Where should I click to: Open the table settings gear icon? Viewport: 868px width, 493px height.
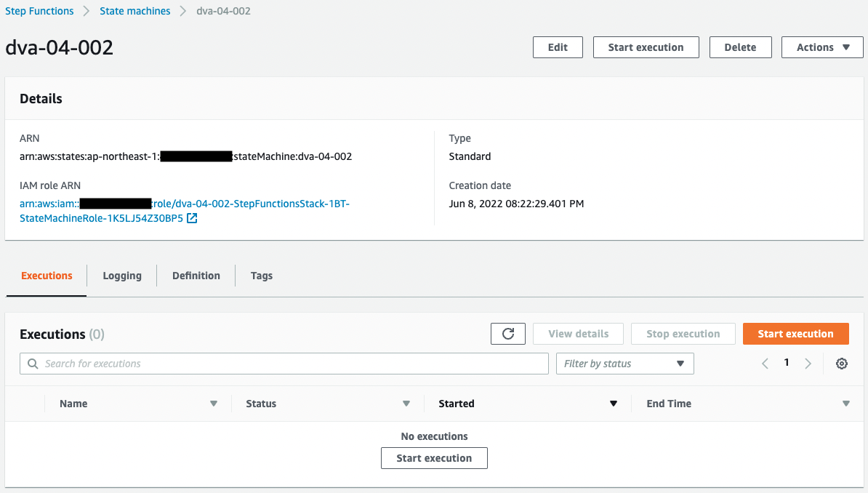(842, 364)
